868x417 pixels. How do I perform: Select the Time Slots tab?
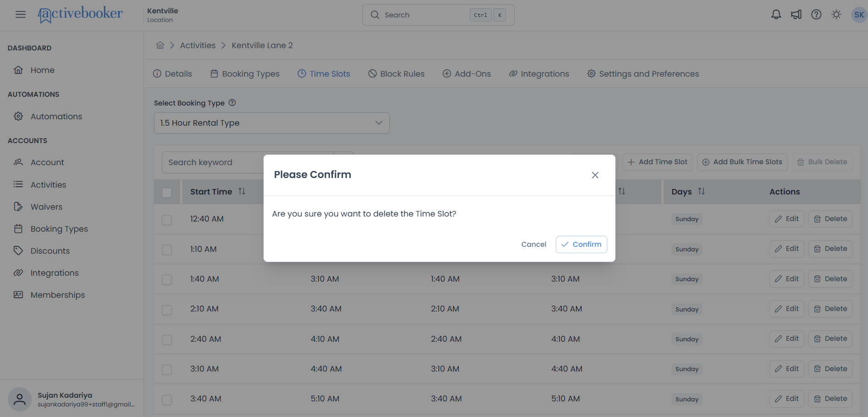[x=324, y=74]
